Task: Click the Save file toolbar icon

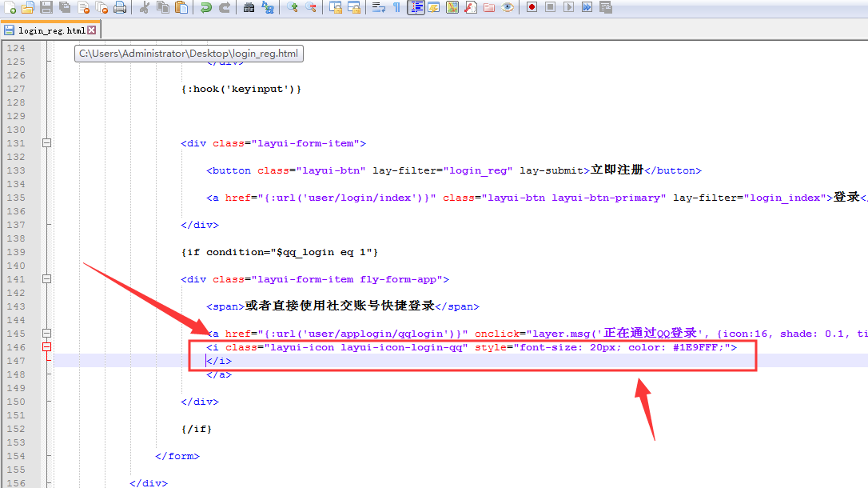Action: [x=46, y=8]
